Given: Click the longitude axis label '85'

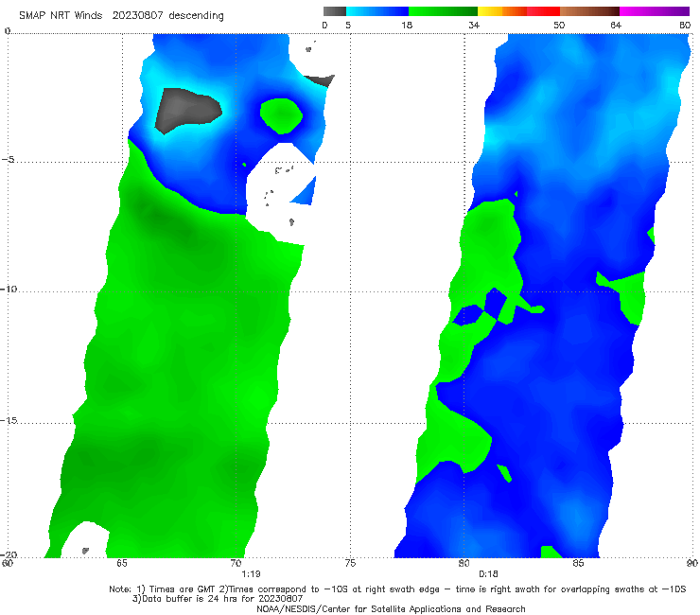Looking at the screenshot, I should coord(578,563).
